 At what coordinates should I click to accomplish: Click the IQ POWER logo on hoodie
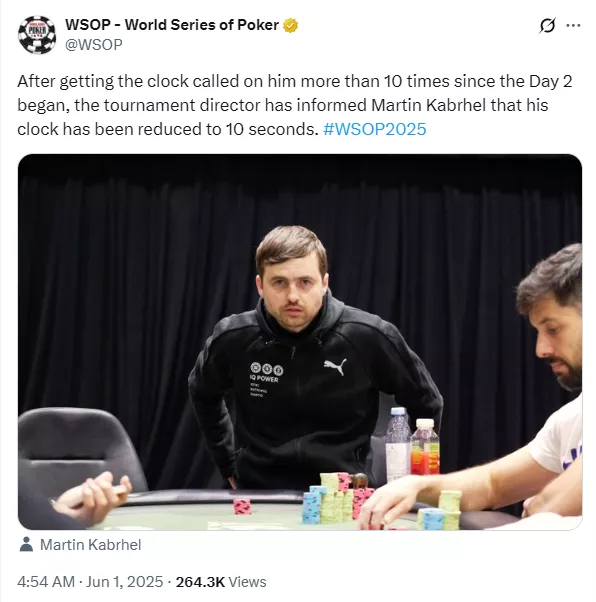click(x=267, y=372)
